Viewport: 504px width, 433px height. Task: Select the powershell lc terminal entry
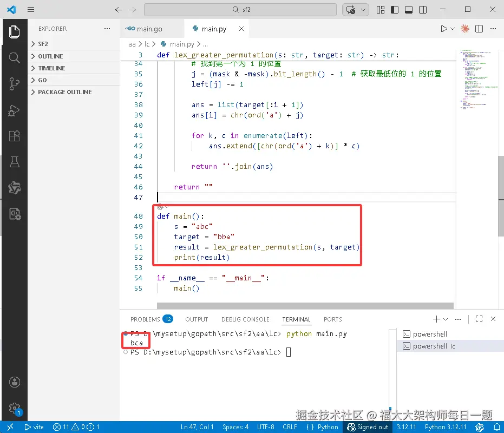click(x=450, y=346)
